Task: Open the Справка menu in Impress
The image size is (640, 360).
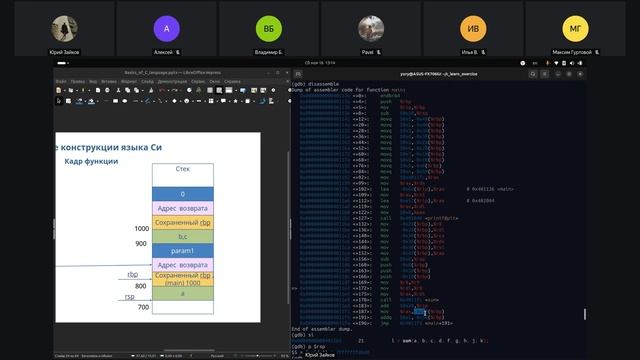Action: [232, 81]
